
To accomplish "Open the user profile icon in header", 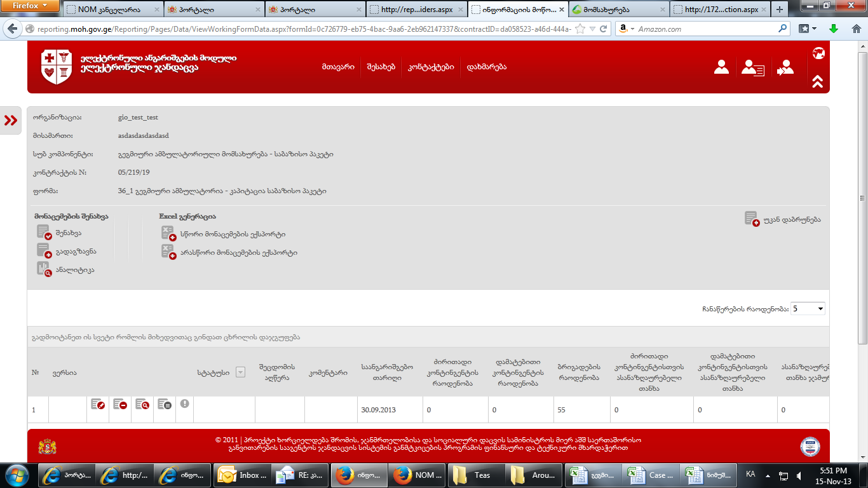I will (x=721, y=67).
